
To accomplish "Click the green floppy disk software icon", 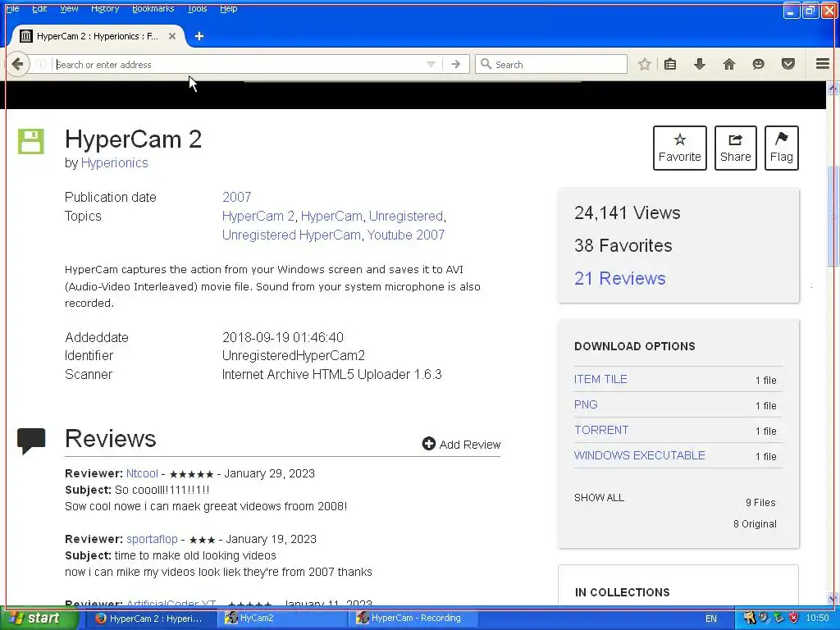I will (x=31, y=141).
